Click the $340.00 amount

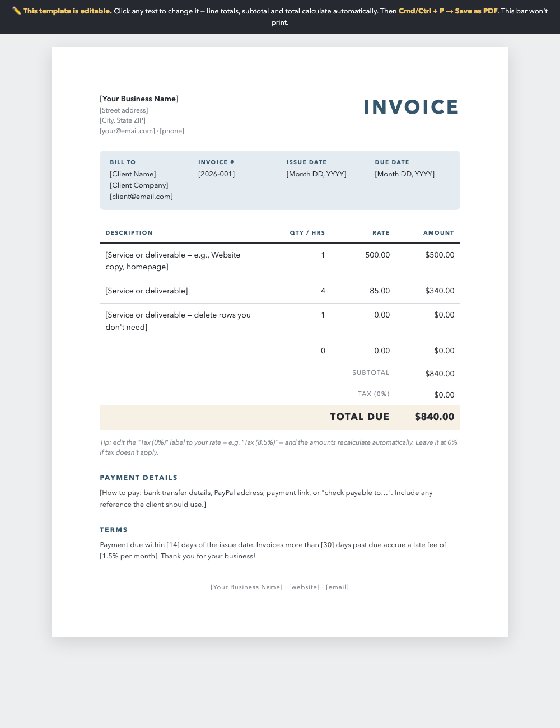440,291
